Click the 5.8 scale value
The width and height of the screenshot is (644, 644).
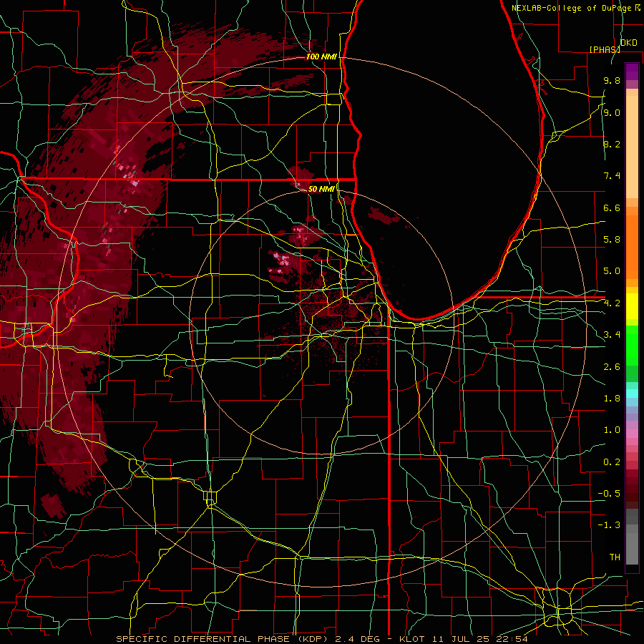(x=612, y=240)
